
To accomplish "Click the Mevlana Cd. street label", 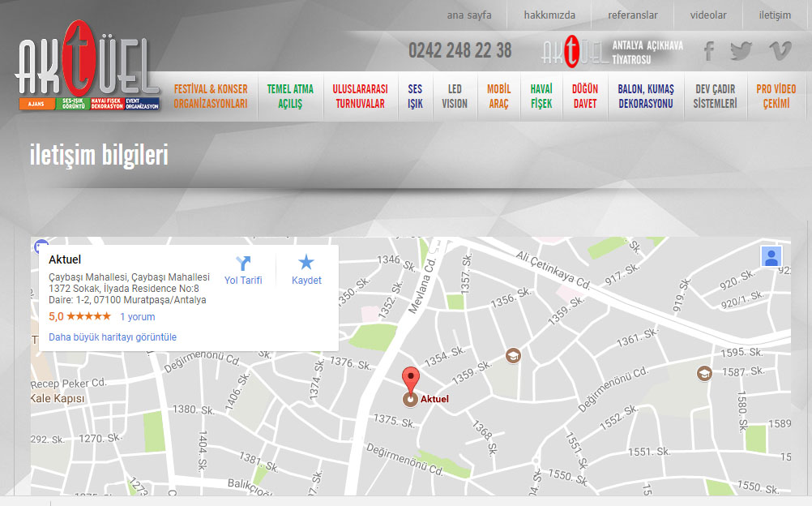I will pos(422,286).
